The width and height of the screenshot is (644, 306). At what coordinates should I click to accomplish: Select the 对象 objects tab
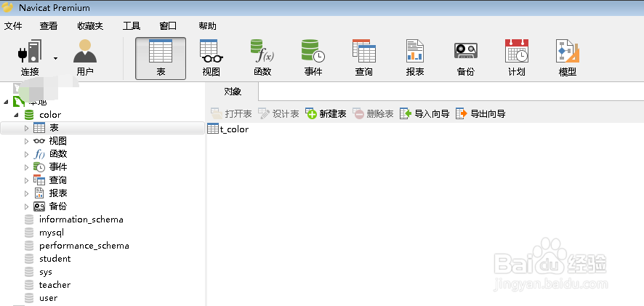pyautogui.click(x=233, y=92)
